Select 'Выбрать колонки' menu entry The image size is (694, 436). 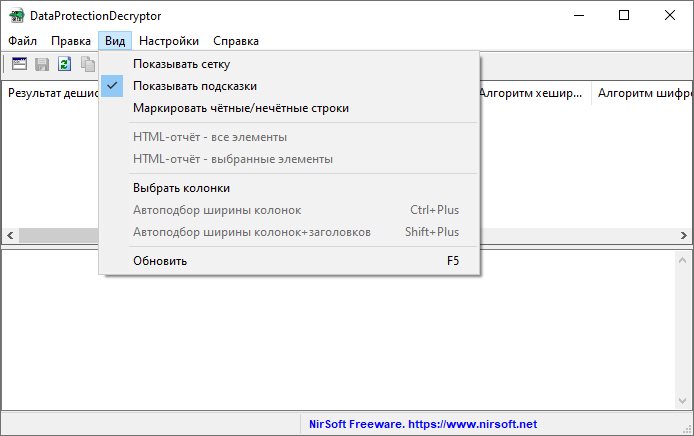point(181,187)
